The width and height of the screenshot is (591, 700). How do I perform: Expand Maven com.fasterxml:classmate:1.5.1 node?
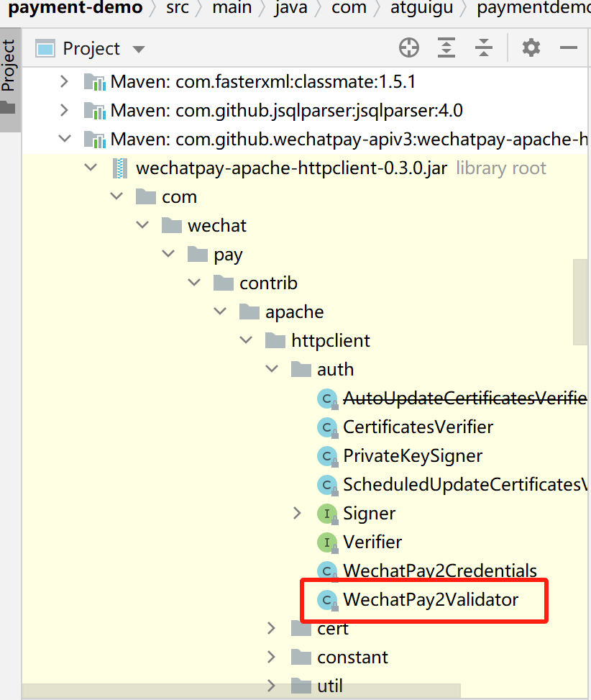point(64,82)
